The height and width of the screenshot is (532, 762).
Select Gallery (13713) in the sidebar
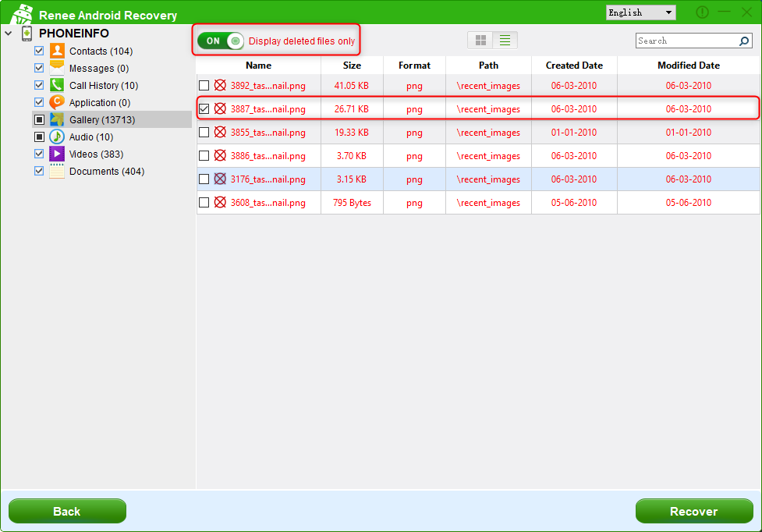[x=101, y=120]
